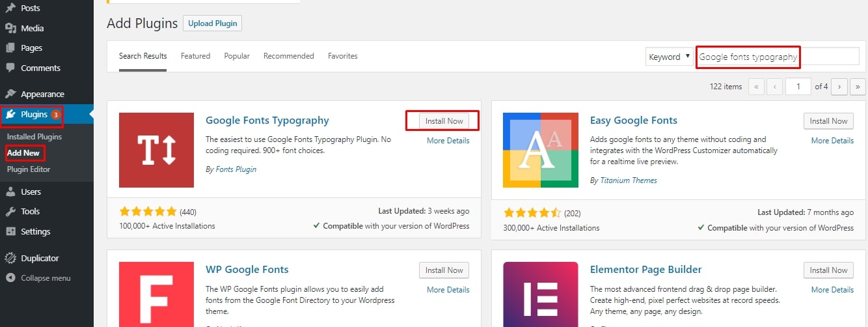868x327 pixels.
Task: Click the current page number field
Action: click(x=798, y=86)
